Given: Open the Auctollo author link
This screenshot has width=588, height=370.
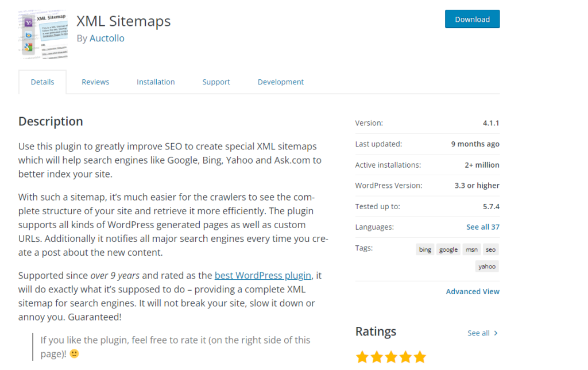Looking at the screenshot, I should (x=107, y=38).
